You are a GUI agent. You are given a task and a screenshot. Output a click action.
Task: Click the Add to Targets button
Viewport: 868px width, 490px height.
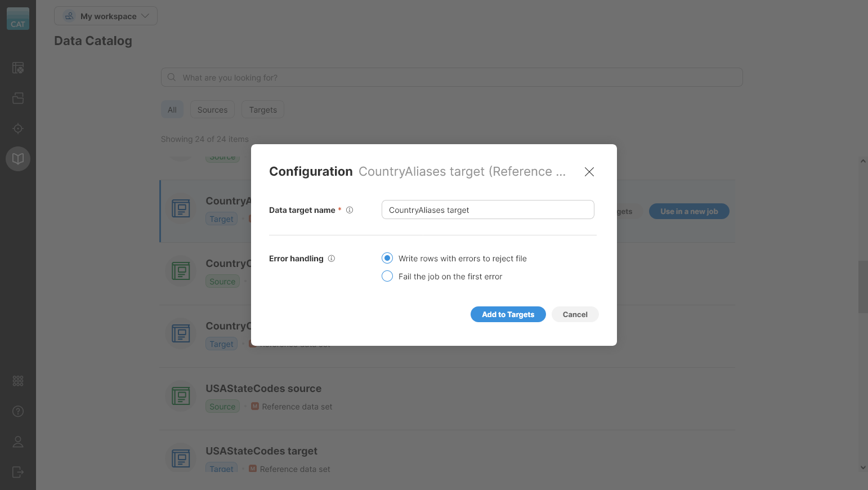[x=508, y=314]
